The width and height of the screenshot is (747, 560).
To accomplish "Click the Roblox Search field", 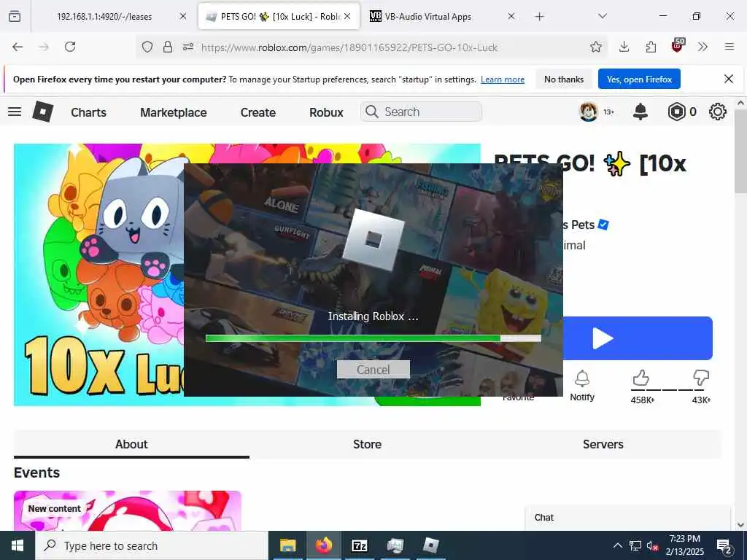I will click(421, 112).
